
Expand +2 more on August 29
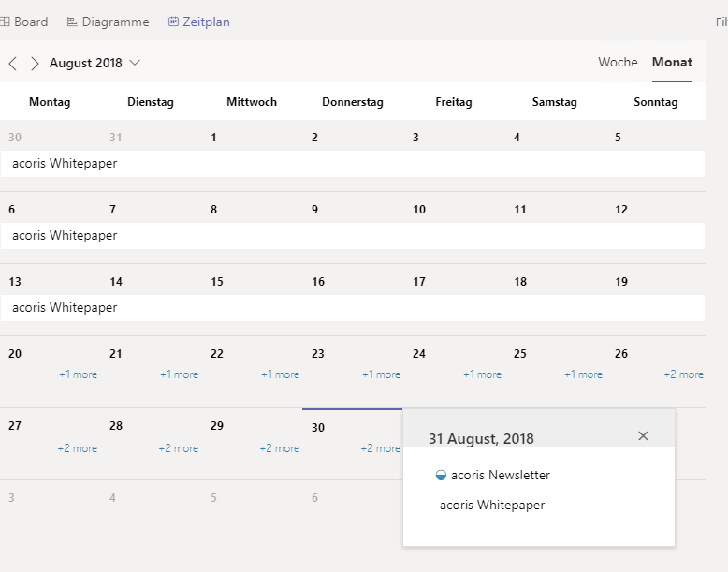pos(279,448)
